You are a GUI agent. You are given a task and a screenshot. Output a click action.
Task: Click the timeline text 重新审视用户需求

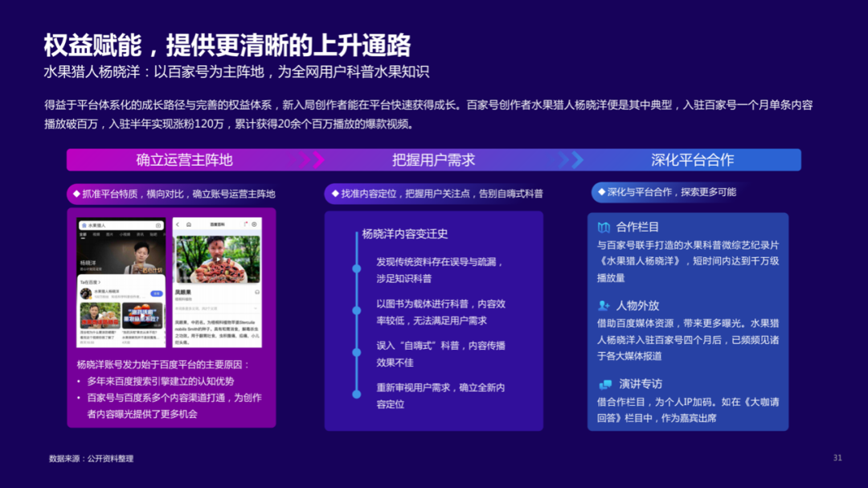click(x=440, y=396)
